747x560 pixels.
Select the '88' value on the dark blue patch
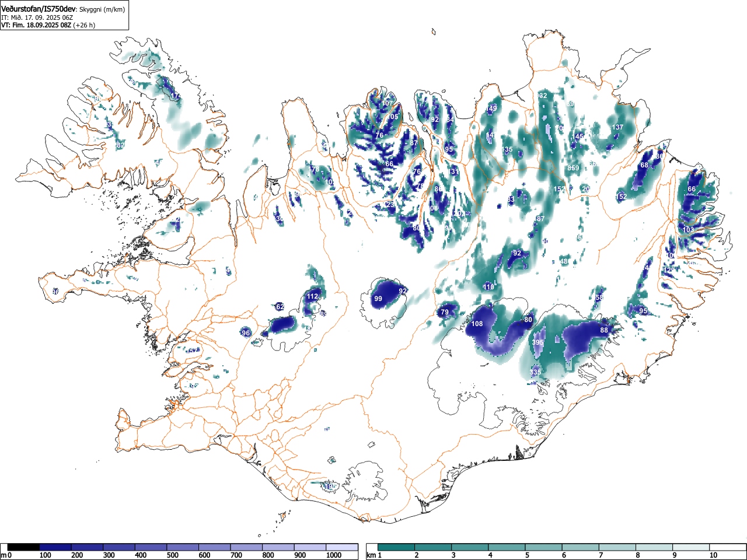click(604, 330)
